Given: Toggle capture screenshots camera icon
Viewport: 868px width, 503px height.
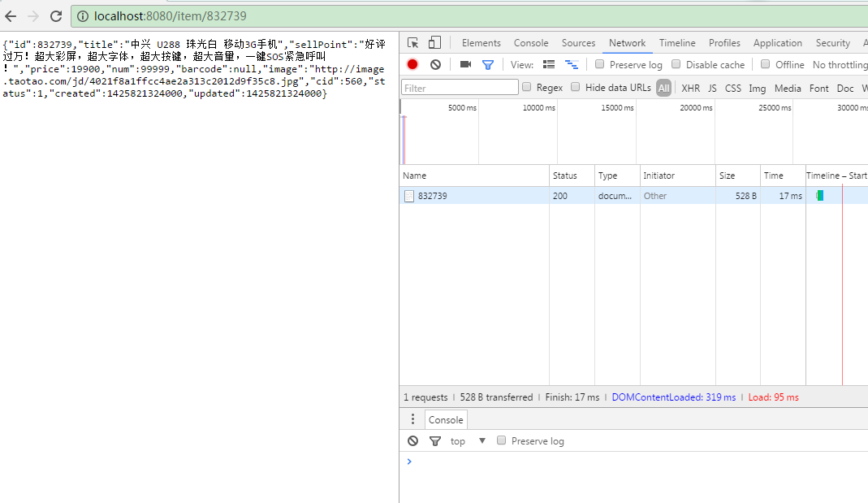Looking at the screenshot, I should pos(465,64).
